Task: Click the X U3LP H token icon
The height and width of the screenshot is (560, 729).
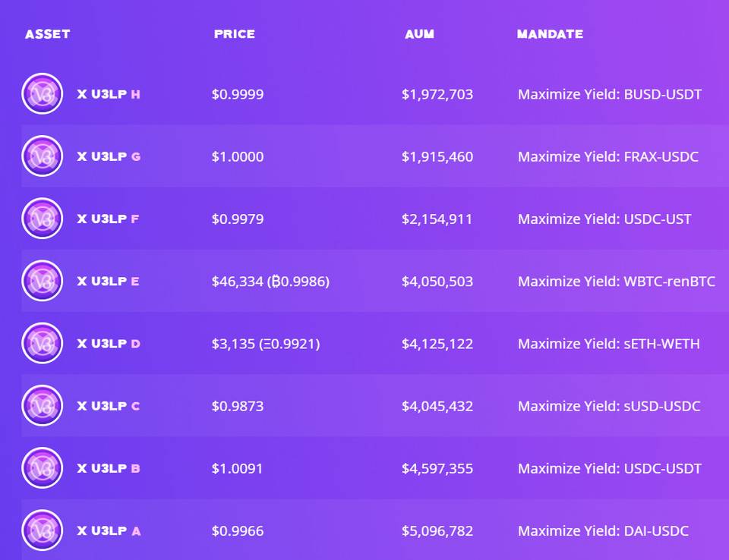Action: click(x=43, y=94)
